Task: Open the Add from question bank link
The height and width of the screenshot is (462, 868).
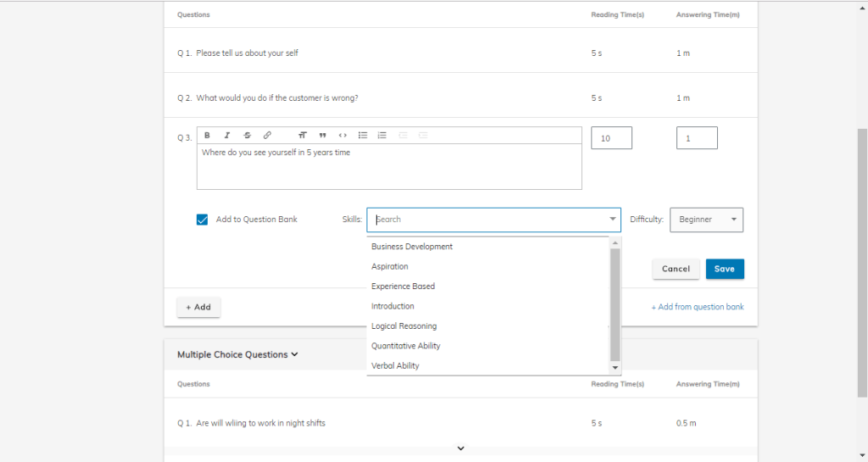Action: tap(697, 307)
